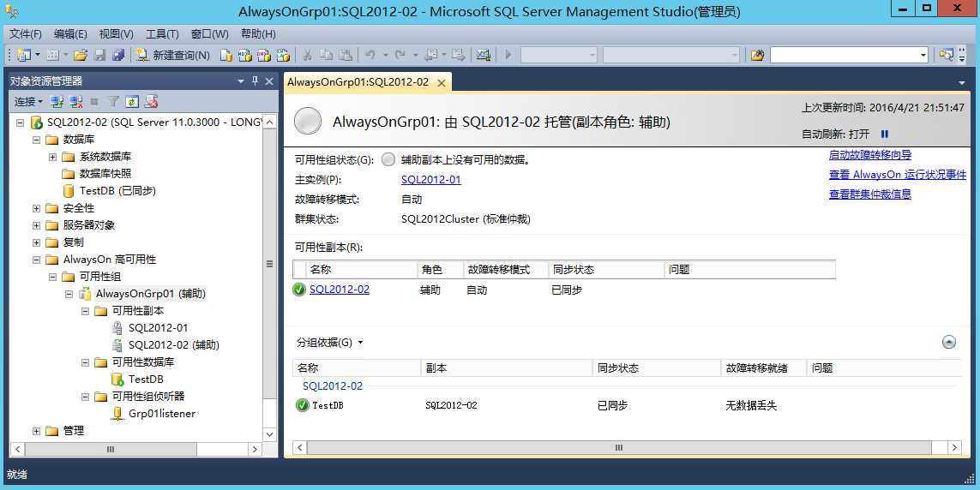The width and height of the screenshot is (980, 490).
Task: Expand the 安全性 tree node
Action: (36, 208)
